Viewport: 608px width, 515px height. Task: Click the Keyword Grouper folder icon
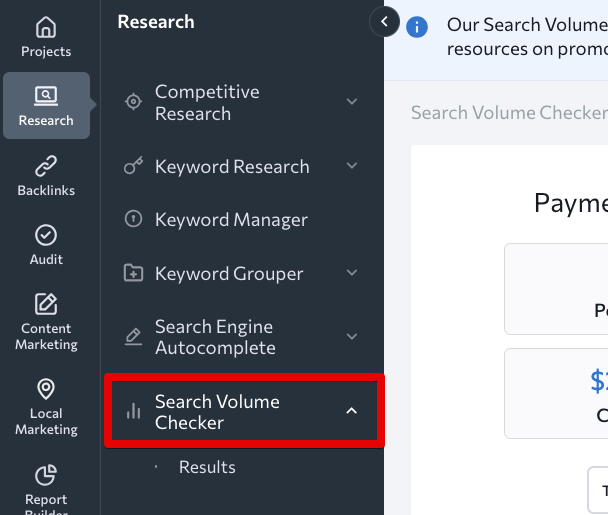click(x=132, y=273)
